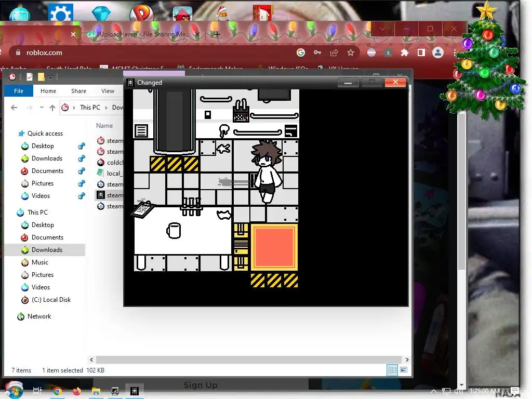
Task: Open (C:) Local Disk drive
Action: click(51, 300)
